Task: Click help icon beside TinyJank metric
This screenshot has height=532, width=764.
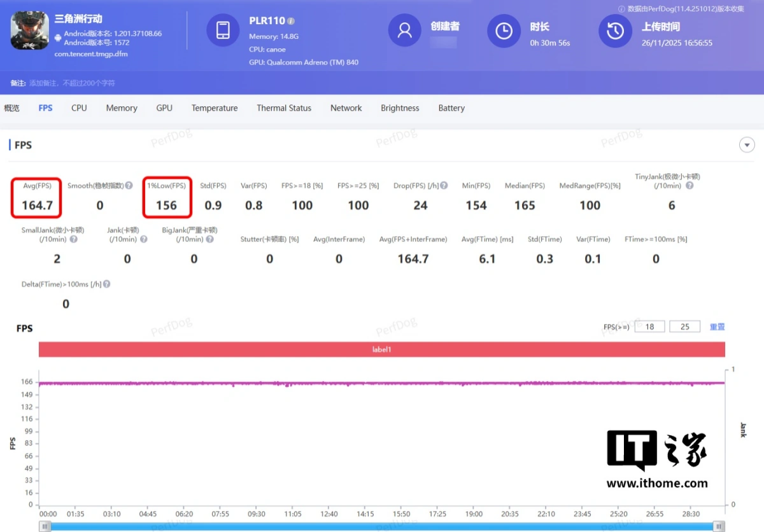Action: 690,186
